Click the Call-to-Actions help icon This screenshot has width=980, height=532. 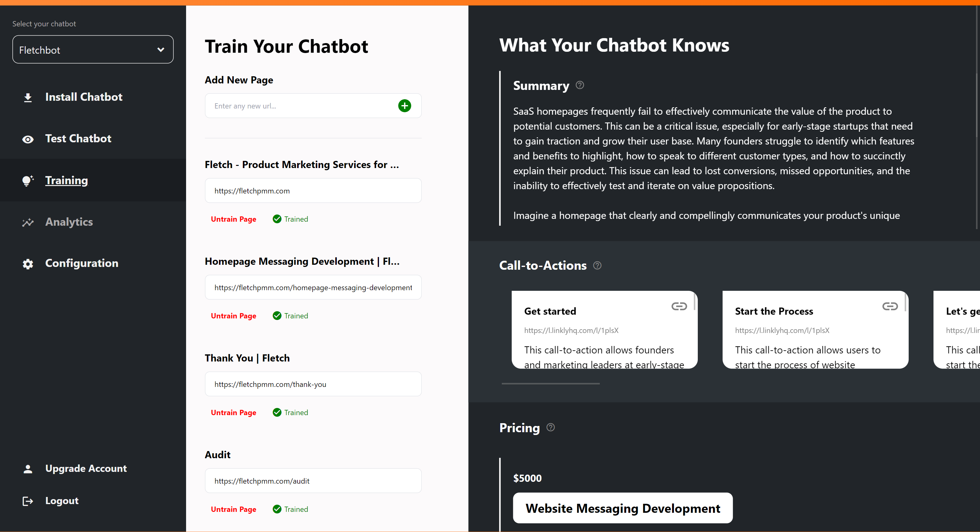pyautogui.click(x=597, y=265)
